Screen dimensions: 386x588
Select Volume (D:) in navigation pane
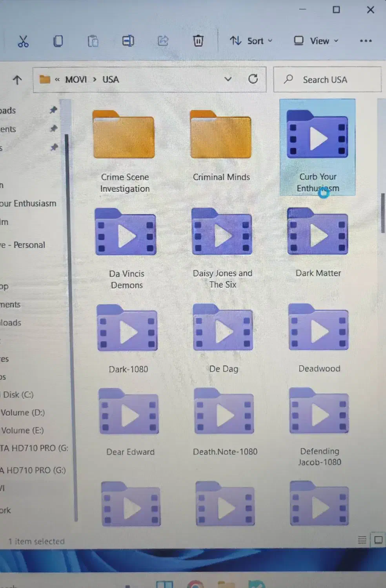click(x=23, y=412)
